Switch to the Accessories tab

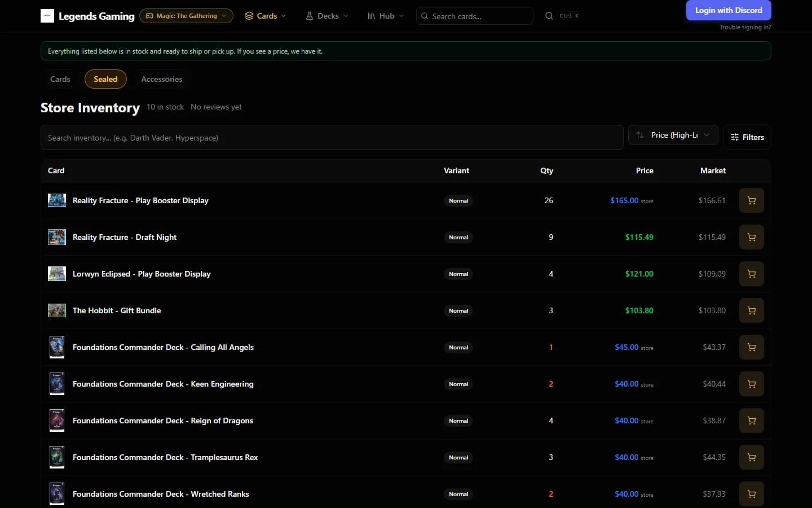[x=162, y=79]
